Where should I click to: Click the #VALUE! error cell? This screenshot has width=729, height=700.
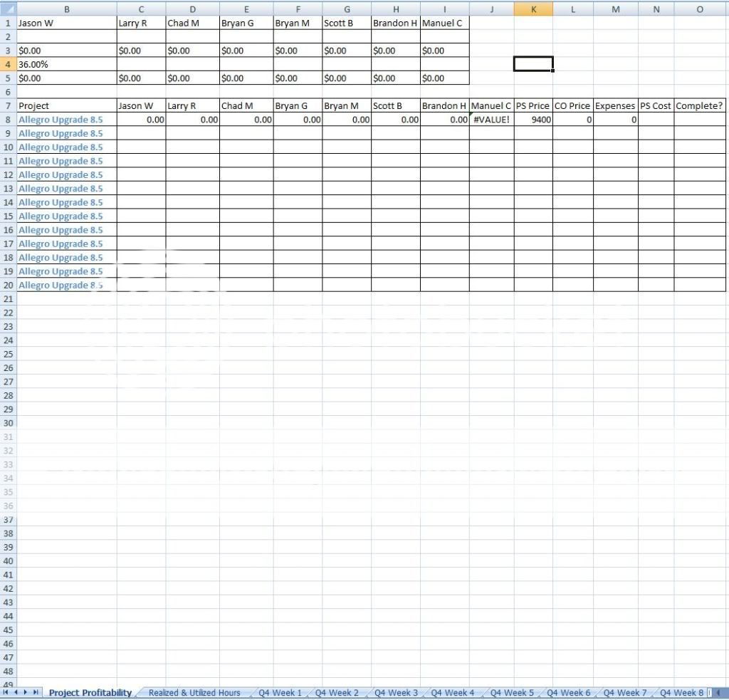(491, 120)
